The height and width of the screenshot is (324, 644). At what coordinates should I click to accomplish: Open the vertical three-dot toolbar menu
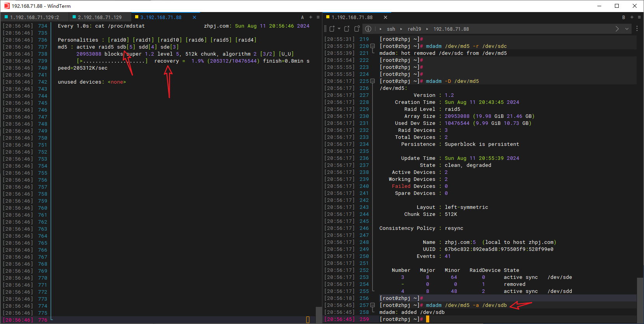pyautogui.click(x=637, y=29)
